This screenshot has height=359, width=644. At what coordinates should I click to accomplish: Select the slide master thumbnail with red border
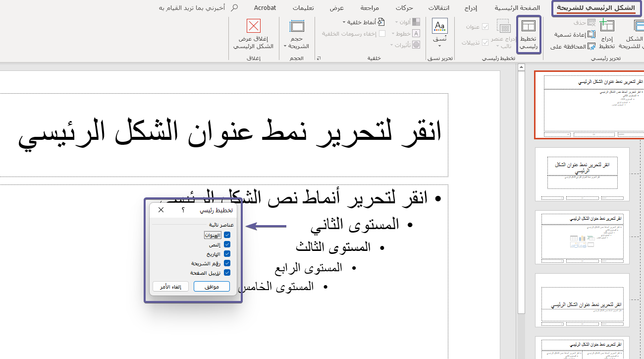tap(589, 105)
